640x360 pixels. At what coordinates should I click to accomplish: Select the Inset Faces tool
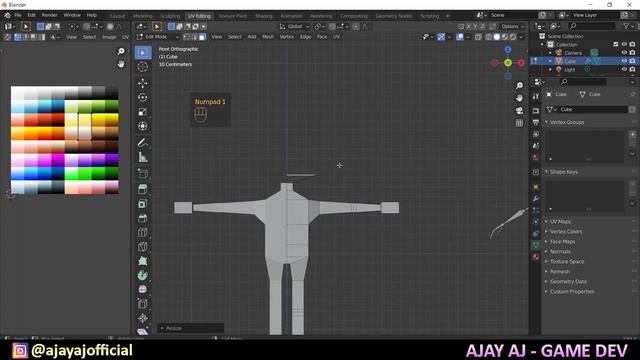[x=143, y=204]
